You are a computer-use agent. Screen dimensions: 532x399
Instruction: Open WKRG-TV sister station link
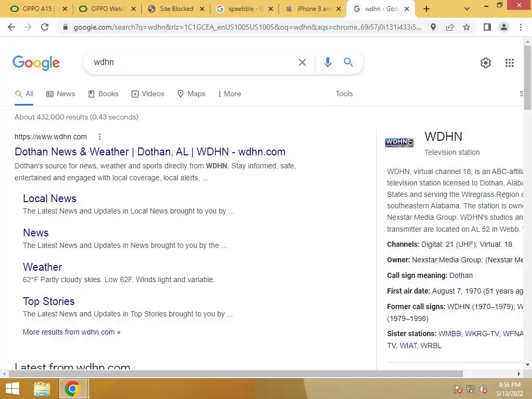click(x=482, y=334)
